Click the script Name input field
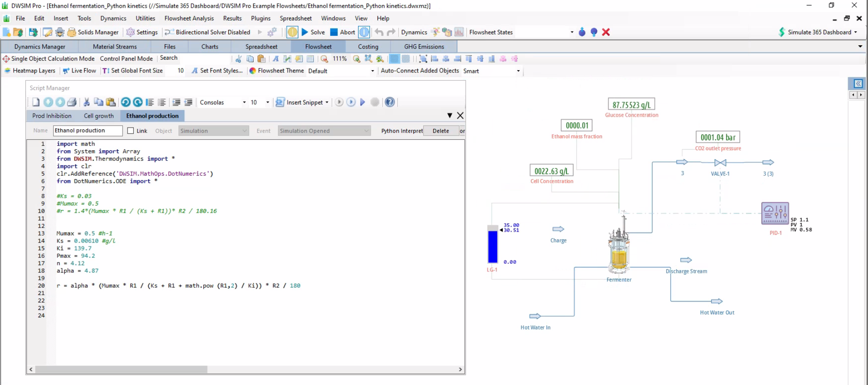Viewport: 868px width, 385px height. click(88, 131)
